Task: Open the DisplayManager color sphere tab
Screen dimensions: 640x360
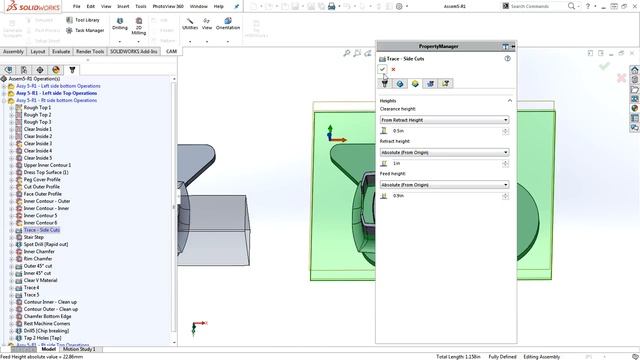Action: click(56, 70)
